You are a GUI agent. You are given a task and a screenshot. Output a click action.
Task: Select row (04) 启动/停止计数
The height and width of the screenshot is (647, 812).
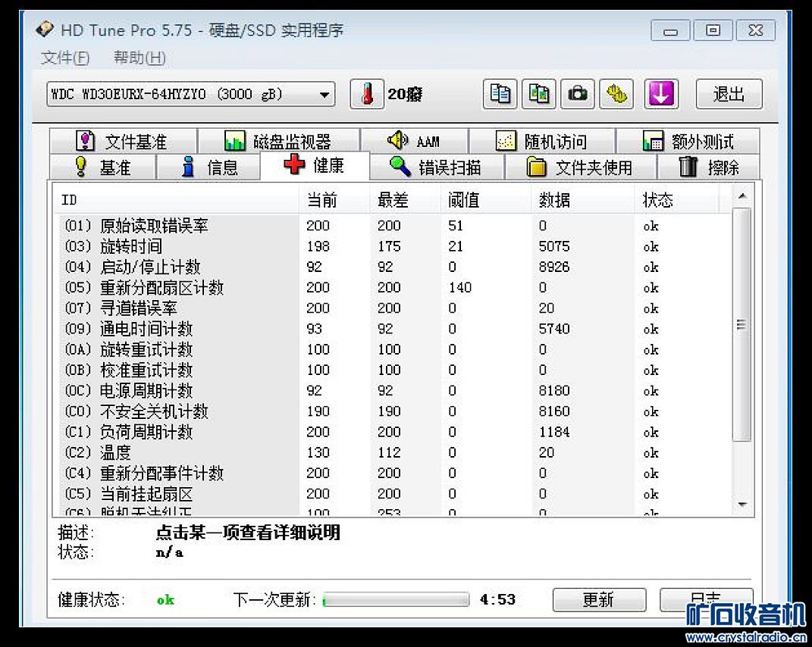click(x=393, y=267)
